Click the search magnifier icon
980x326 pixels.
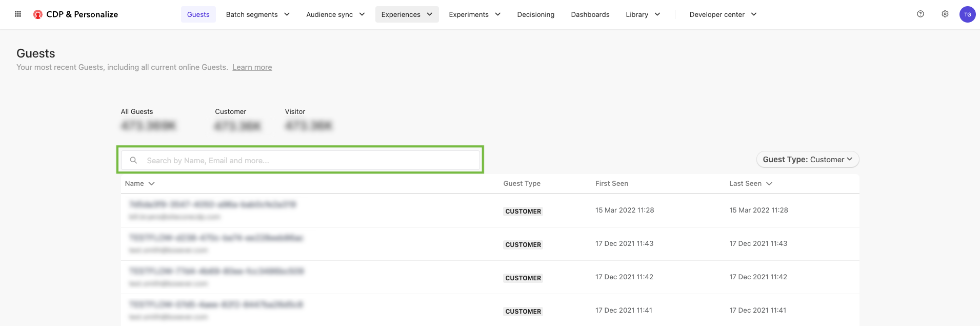(133, 160)
